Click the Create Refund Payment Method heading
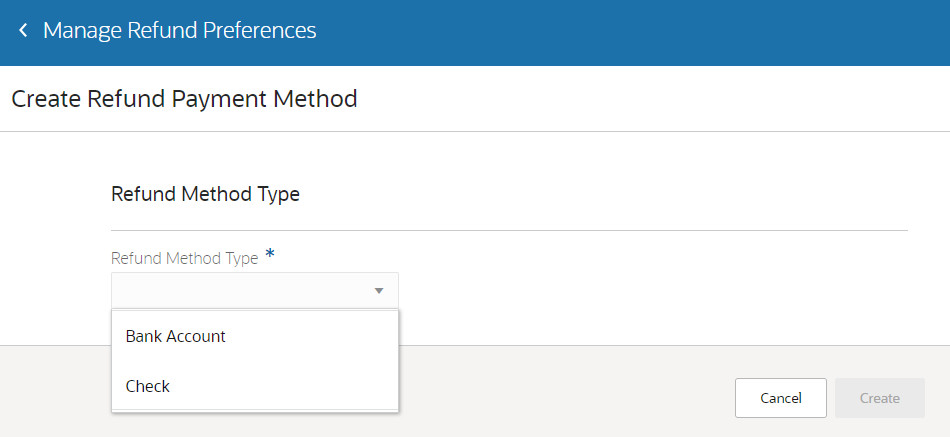Screen dimensions: 950x437 [184, 99]
